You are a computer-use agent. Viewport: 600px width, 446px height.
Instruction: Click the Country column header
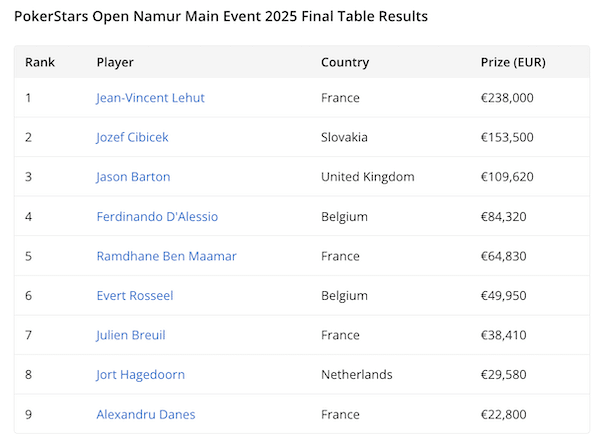click(344, 62)
